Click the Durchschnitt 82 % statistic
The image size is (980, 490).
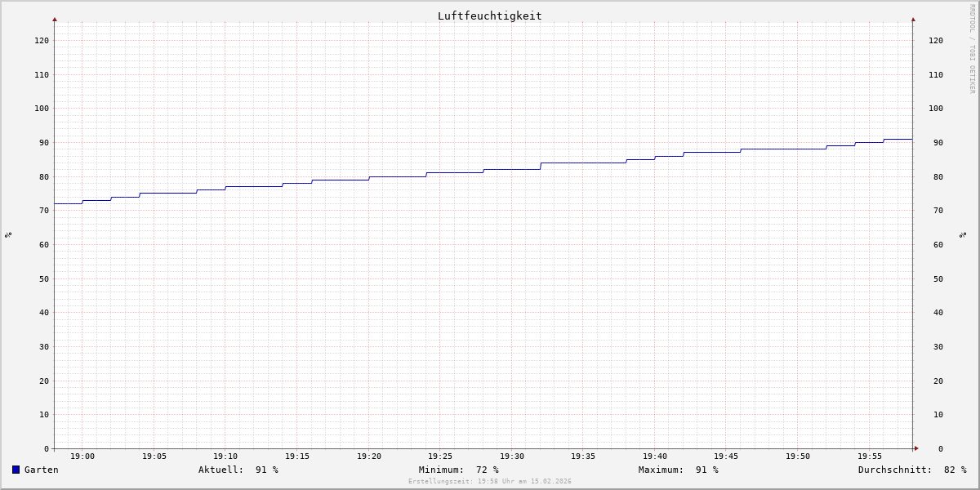pyautogui.click(x=911, y=470)
